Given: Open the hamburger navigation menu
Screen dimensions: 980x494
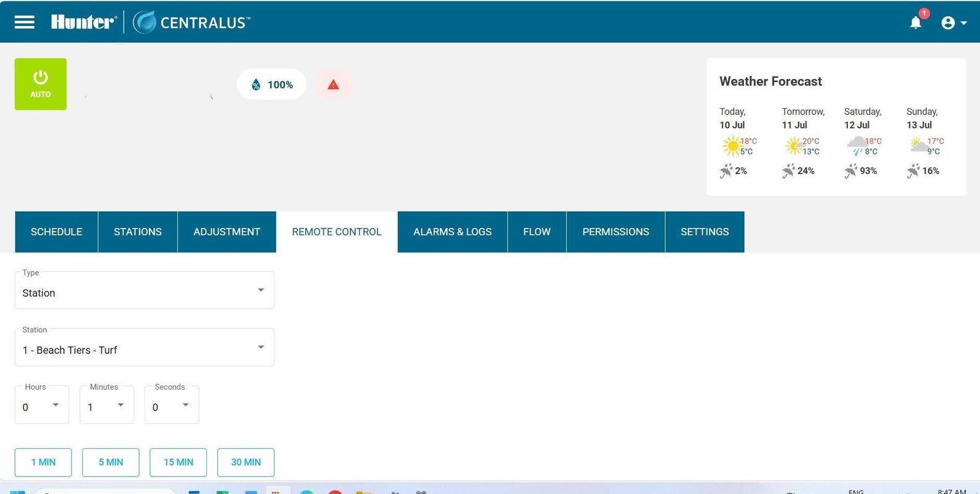Looking at the screenshot, I should point(25,22).
